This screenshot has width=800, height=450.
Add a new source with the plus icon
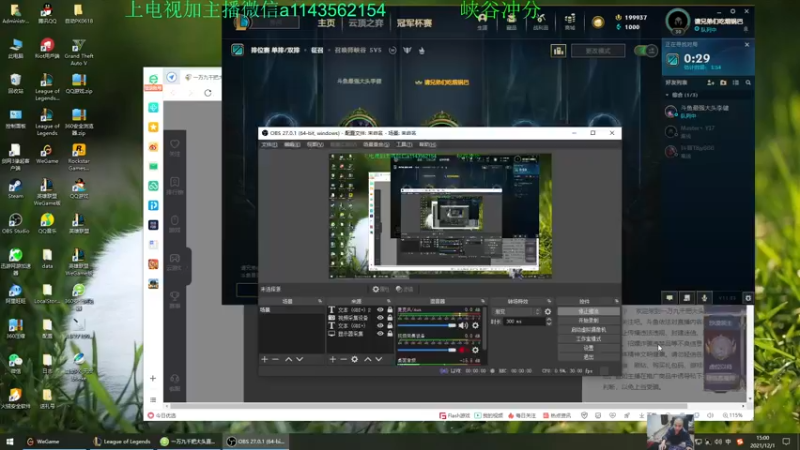pos(332,359)
